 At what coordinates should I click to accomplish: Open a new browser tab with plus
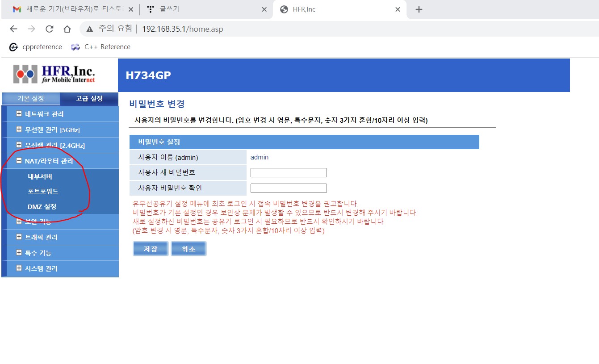coord(419,9)
